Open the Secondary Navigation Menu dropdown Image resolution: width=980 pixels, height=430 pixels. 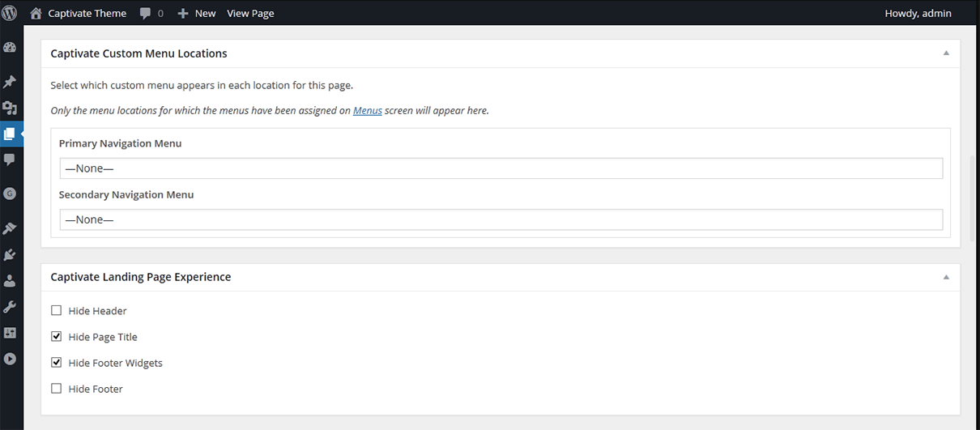[501, 219]
